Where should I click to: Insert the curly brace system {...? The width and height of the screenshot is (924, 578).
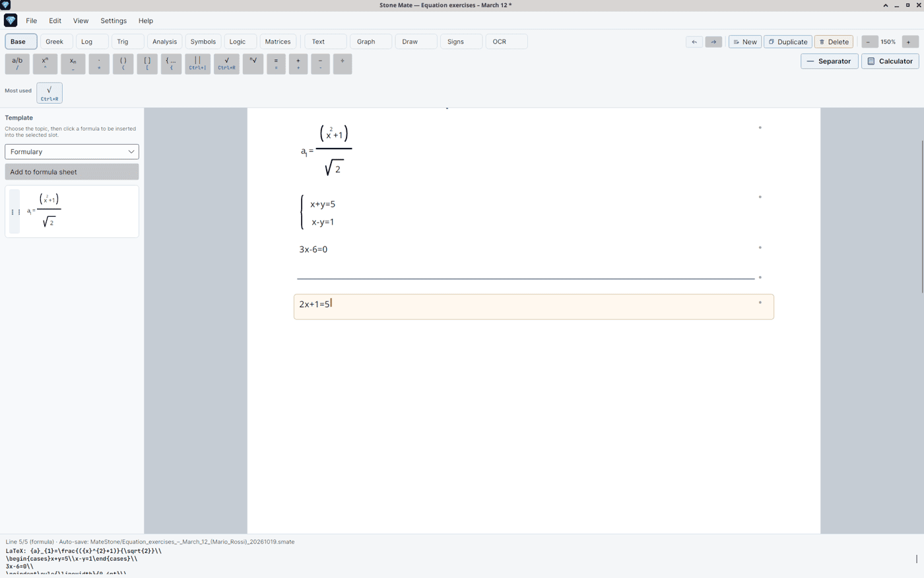[x=171, y=63]
